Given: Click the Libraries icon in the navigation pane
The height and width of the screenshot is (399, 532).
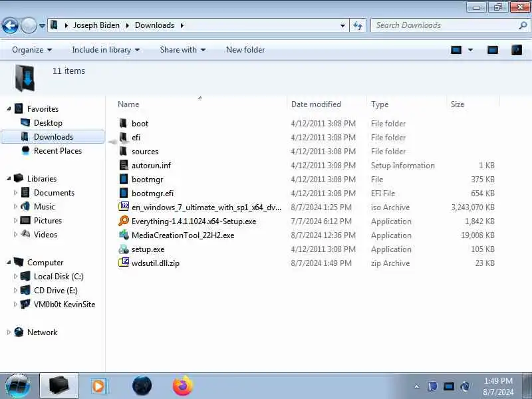Looking at the screenshot, I should click(19, 178).
